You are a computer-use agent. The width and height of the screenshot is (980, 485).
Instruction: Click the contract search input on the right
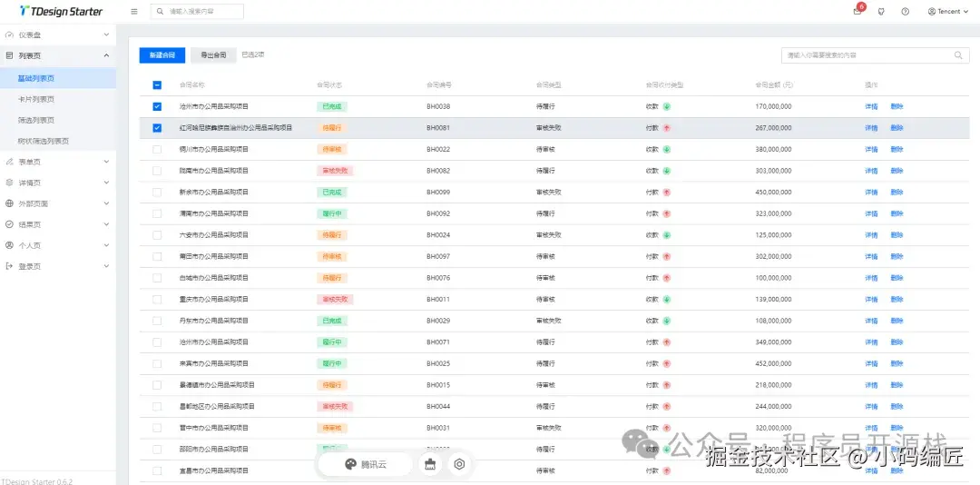875,55
